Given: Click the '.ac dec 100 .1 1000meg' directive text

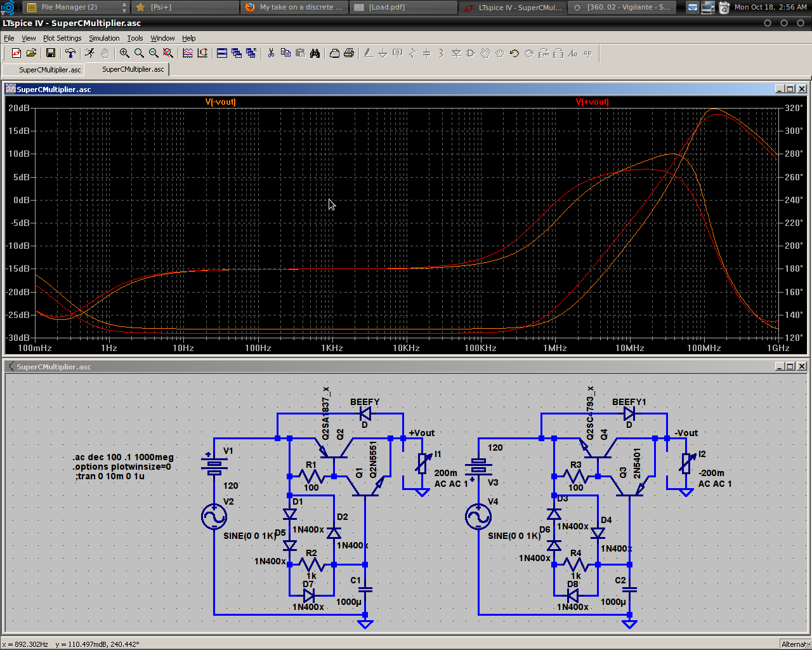Looking at the screenshot, I should tap(123, 457).
